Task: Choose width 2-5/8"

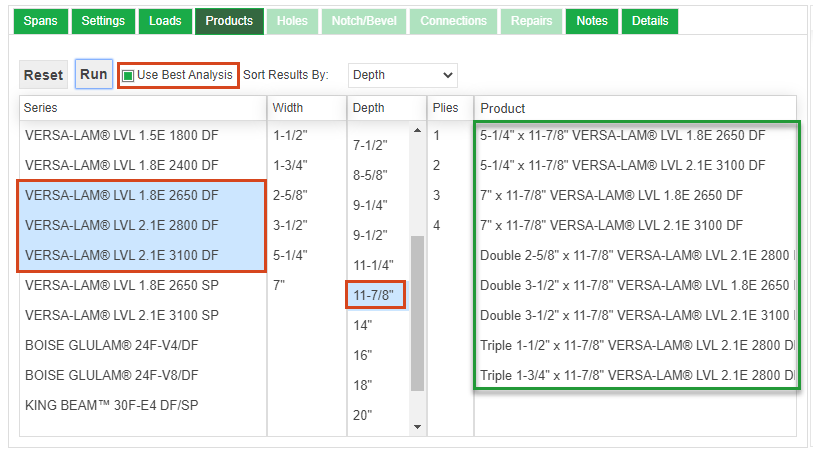Action: click(306, 195)
